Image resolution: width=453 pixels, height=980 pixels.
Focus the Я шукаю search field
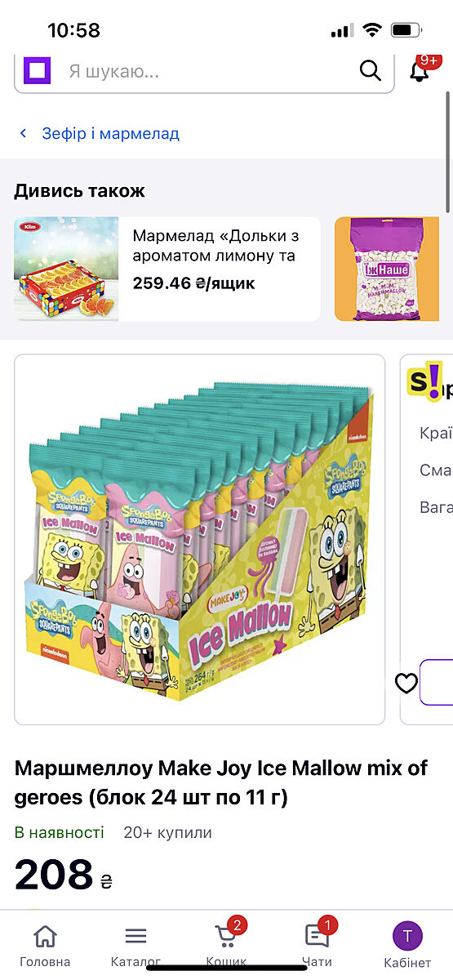pos(204,72)
